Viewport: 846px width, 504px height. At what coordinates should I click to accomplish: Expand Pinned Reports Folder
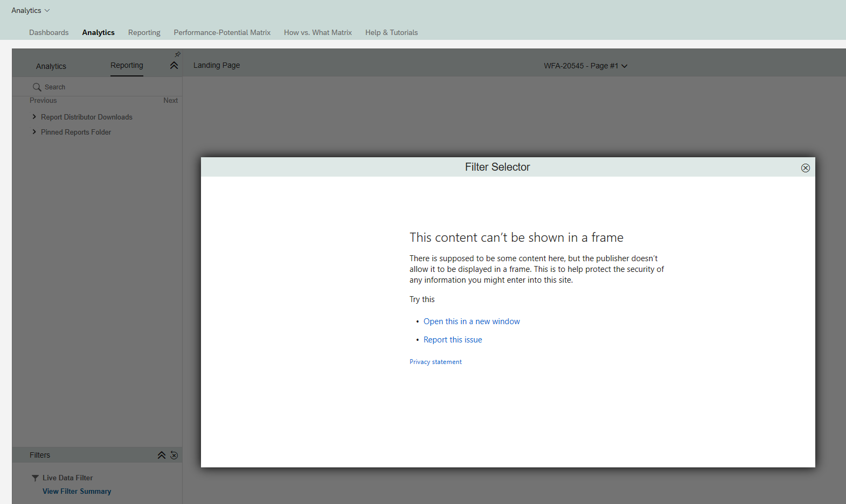coord(34,132)
